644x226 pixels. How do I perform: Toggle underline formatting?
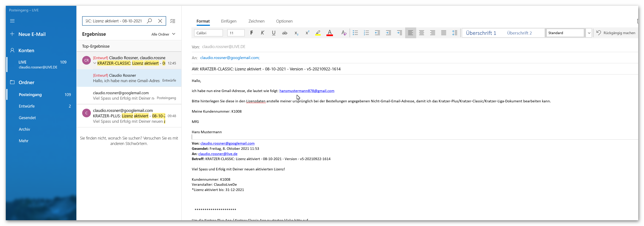coord(274,33)
